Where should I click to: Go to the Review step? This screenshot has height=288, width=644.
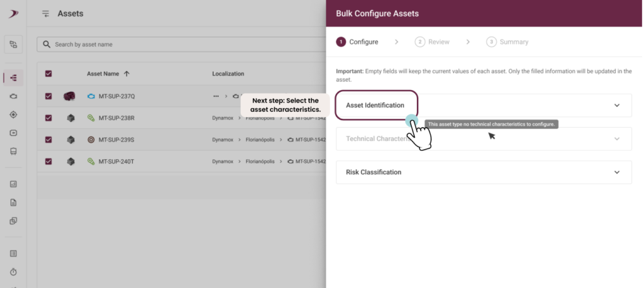[x=432, y=42]
